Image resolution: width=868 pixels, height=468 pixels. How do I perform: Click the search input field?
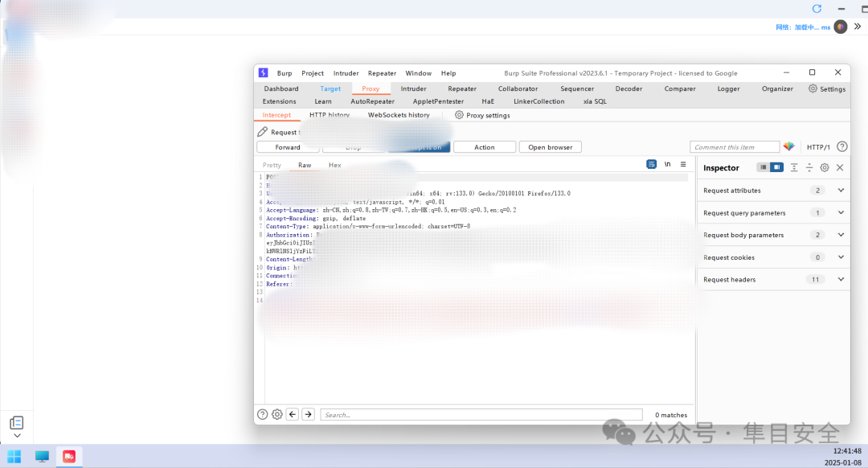[x=481, y=414]
